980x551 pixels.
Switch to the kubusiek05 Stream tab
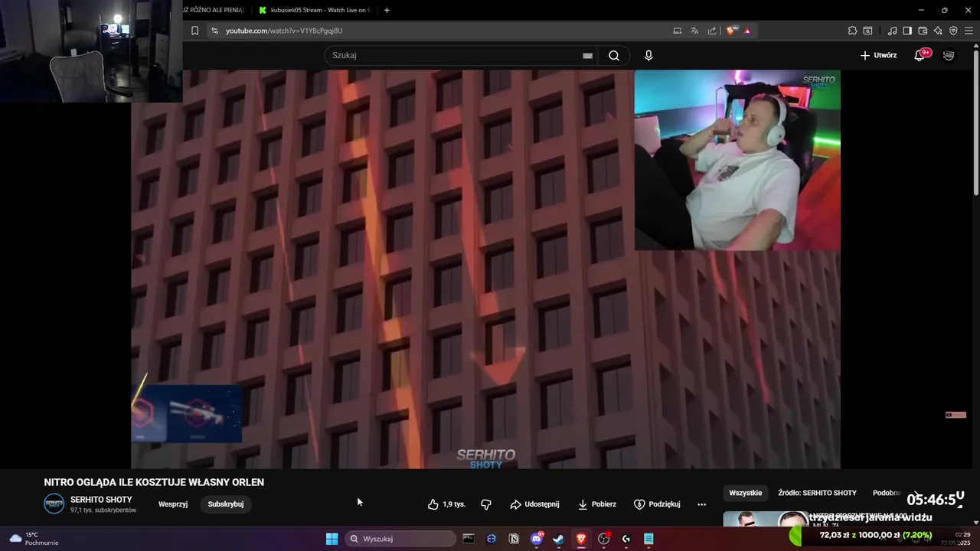tap(314, 10)
